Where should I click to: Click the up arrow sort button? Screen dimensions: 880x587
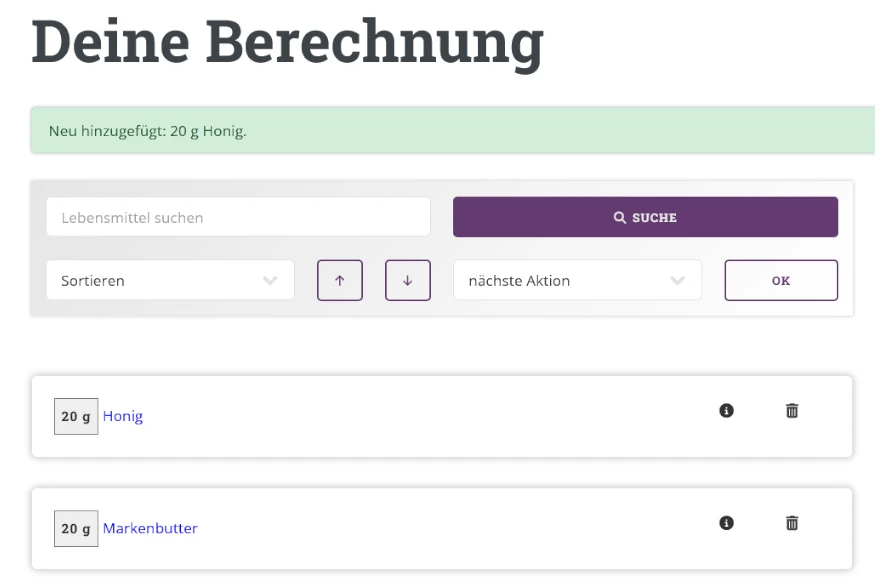tap(340, 281)
